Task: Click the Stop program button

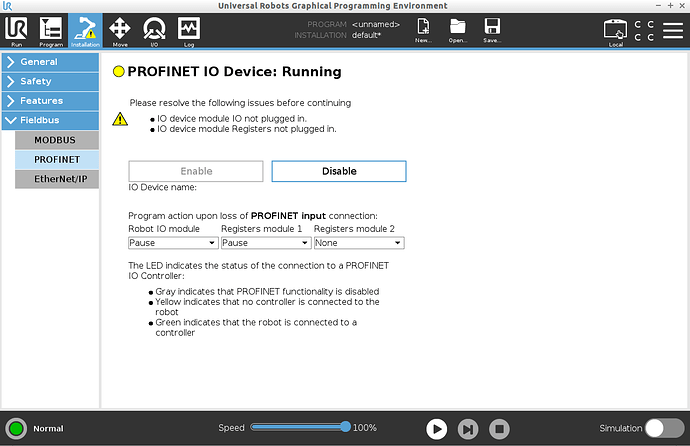Action: tap(499, 429)
